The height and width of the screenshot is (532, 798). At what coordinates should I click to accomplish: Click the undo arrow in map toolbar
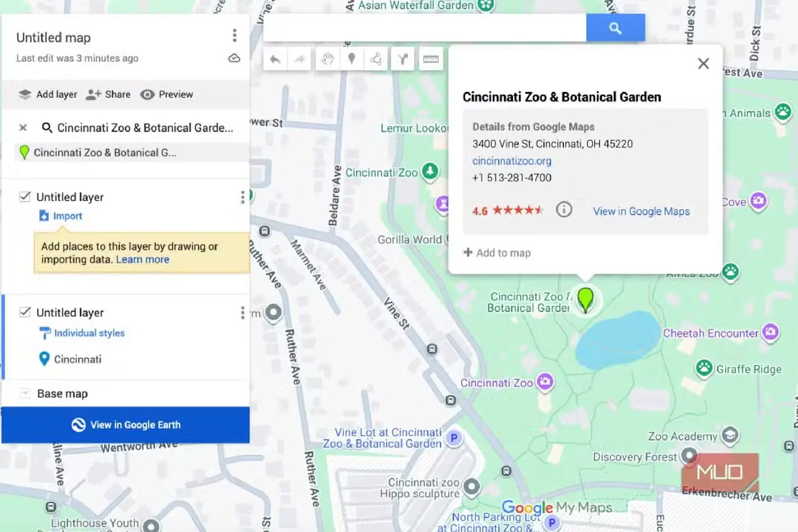(275, 60)
